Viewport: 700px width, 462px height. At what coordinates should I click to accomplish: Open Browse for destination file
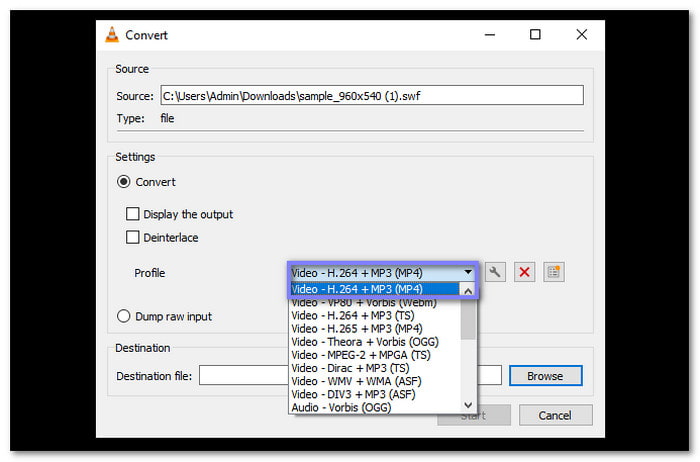point(546,376)
